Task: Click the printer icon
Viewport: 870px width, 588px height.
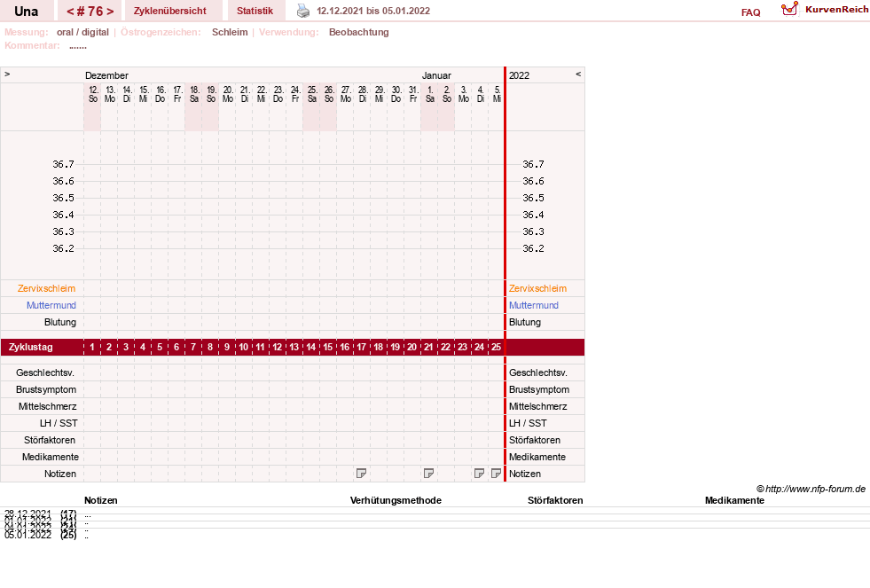Action: (303, 11)
